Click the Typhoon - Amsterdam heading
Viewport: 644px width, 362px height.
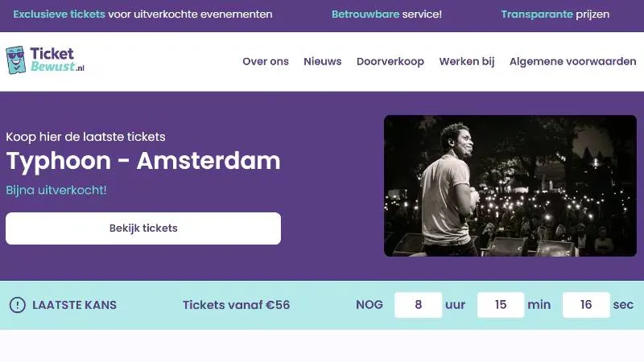(143, 161)
